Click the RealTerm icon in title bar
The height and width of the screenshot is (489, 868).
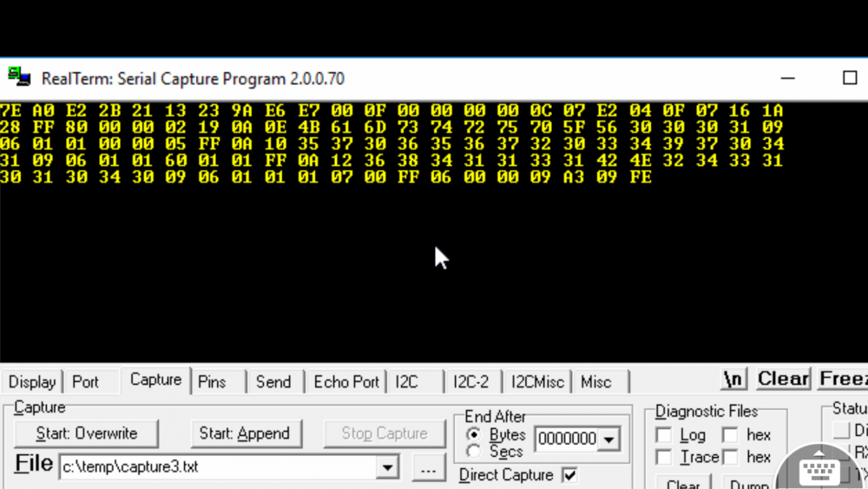pos(19,77)
